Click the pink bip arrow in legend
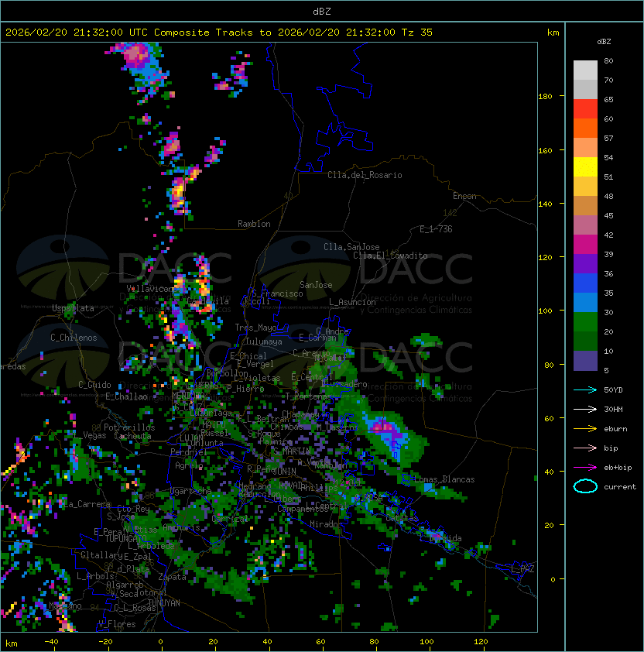The image size is (644, 652). [585, 448]
